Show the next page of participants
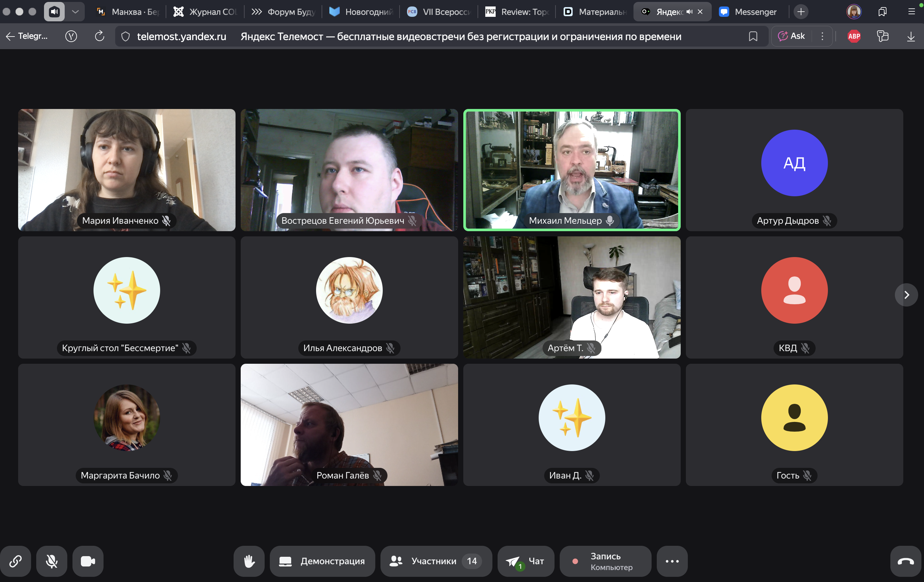The width and height of the screenshot is (924, 582). (906, 295)
